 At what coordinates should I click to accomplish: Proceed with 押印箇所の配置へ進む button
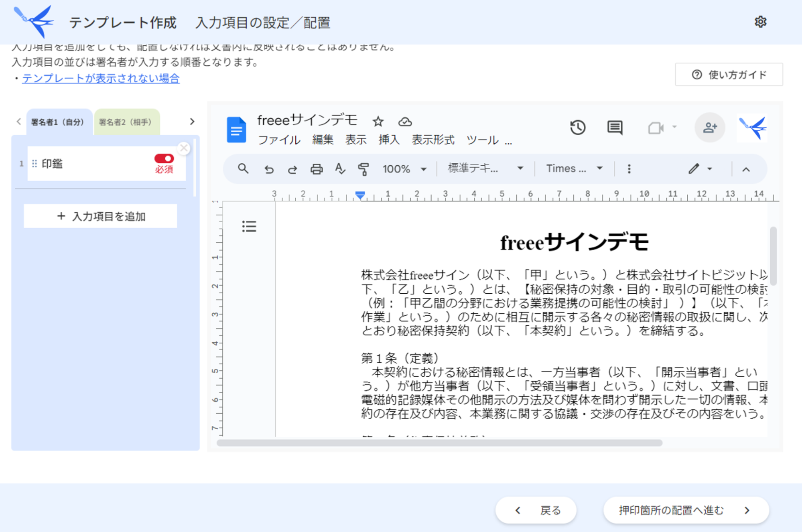coord(686,510)
